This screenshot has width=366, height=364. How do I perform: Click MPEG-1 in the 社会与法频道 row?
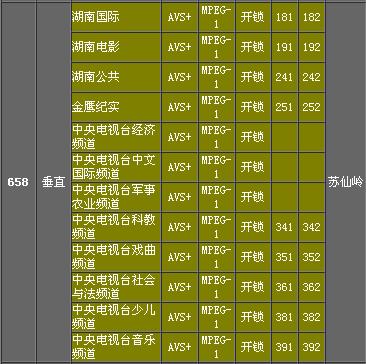tap(216, 287)
